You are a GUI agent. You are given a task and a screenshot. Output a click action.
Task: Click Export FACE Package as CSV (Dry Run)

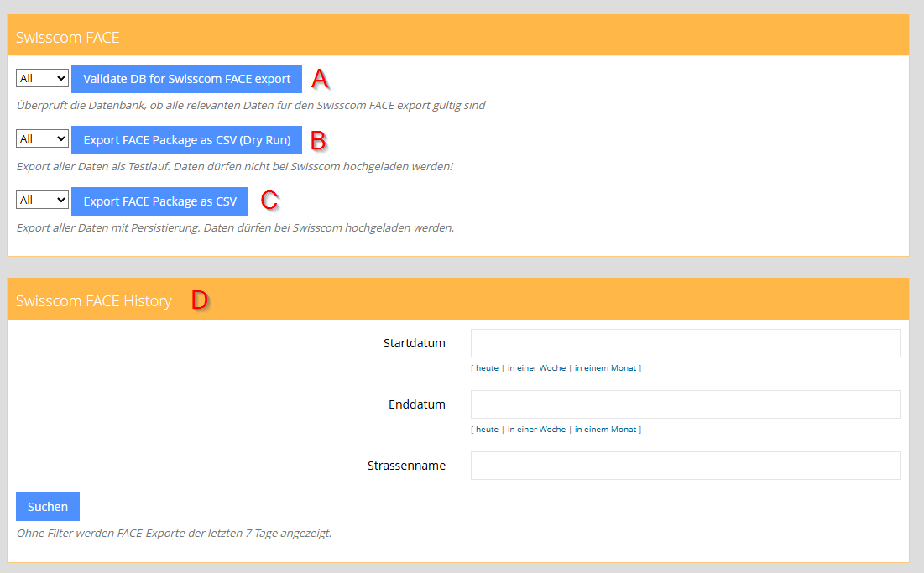(187, 140)
